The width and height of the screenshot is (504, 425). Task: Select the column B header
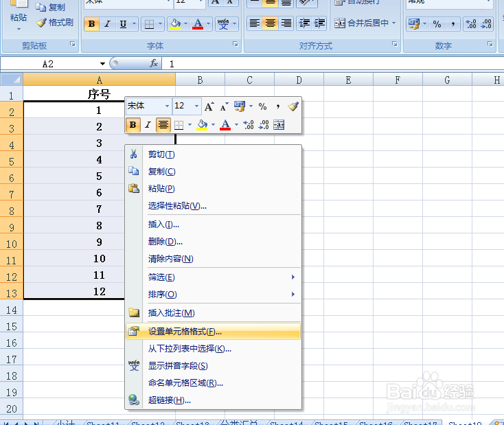200,80
